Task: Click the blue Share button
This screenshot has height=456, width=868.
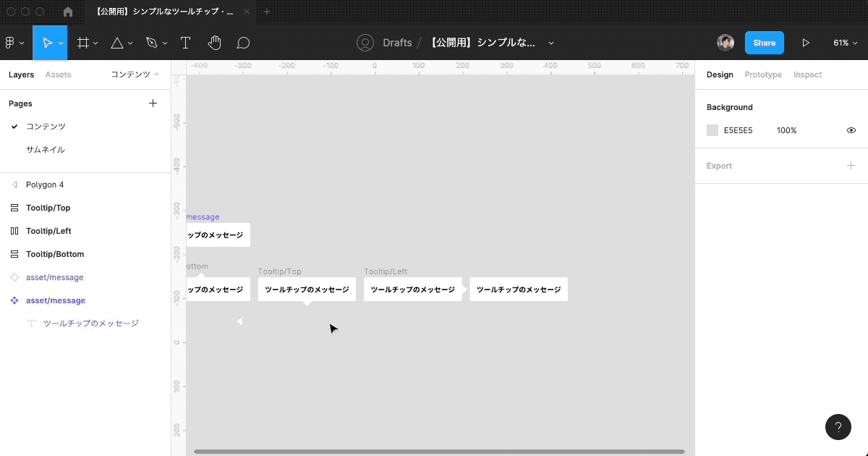Action: [x=764, y=43]
